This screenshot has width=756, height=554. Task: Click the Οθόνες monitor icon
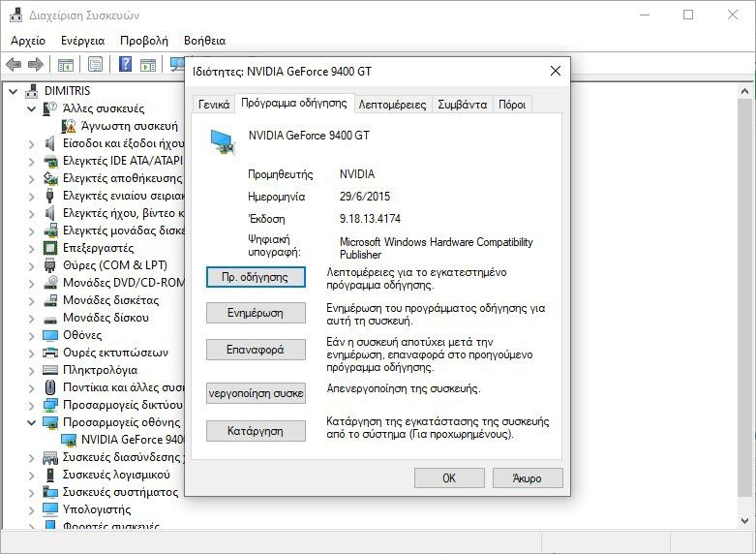coord(50,335)
